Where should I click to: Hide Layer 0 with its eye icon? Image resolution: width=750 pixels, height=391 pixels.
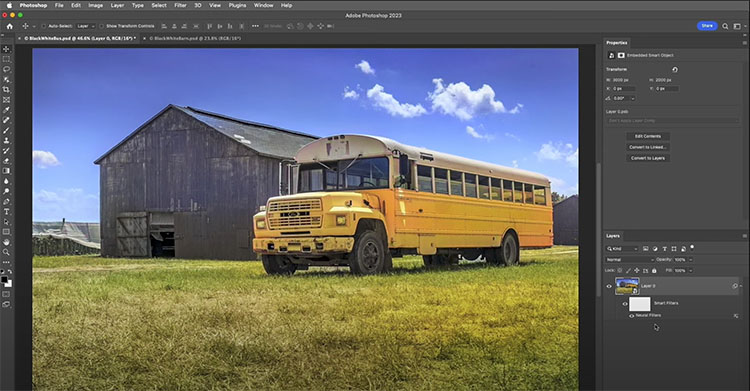(x=609, y=286)
